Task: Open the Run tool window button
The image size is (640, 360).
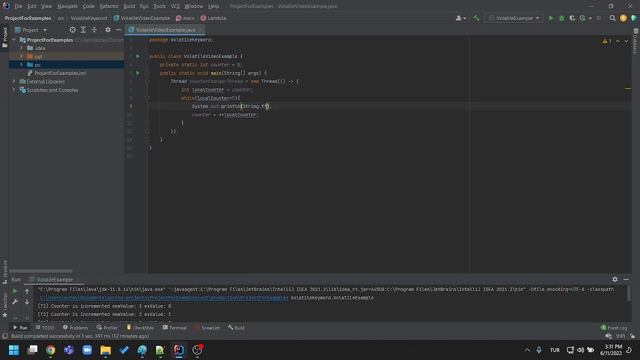Action: click(x=20, y=328)
